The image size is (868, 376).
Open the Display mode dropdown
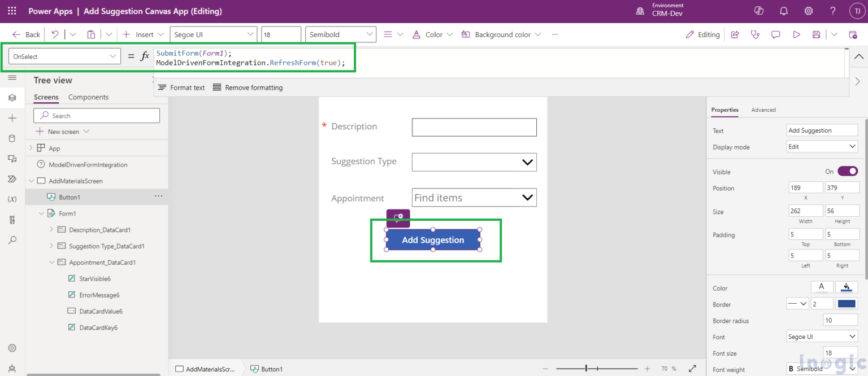pos(822,146)
